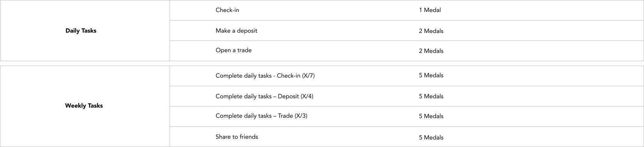Click 2 Medals reward for Open a trade
Image resolution: width=644 pixels, height=147 pixels.
point(431,51)
